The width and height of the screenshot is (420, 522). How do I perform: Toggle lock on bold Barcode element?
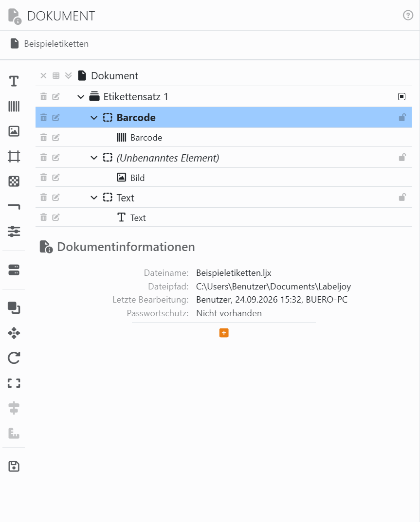402,117
